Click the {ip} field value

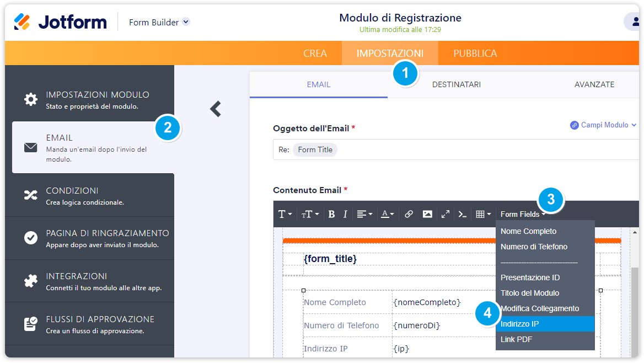[401, 348]
